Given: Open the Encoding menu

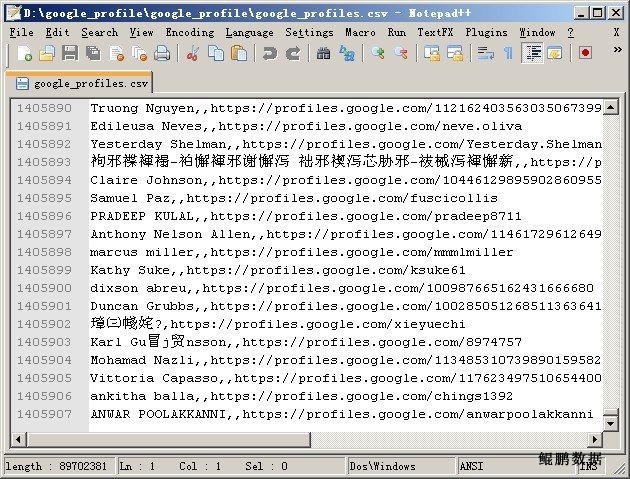Looking at the screenshot, I should pos(190,32).
